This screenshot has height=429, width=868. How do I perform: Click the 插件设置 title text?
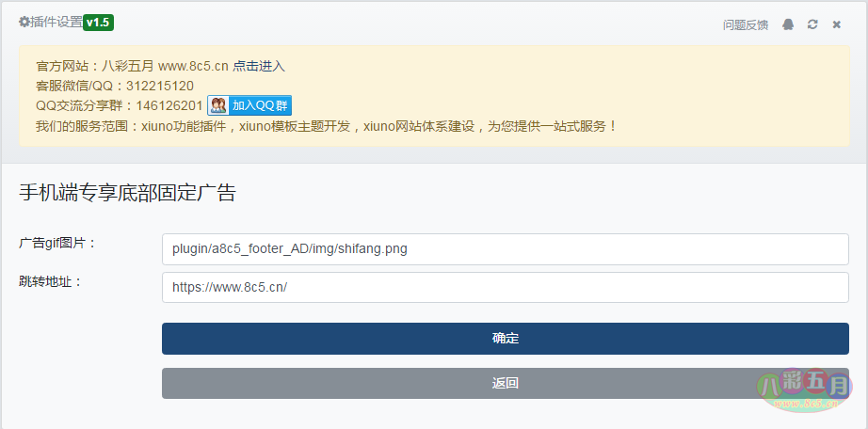coord(56,23)
